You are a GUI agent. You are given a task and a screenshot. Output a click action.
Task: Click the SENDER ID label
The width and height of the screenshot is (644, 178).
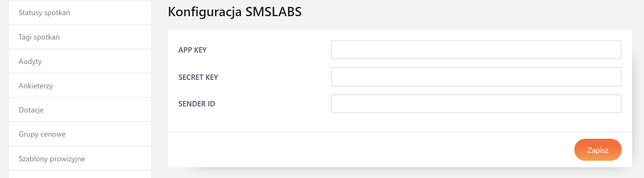click(197, 104)
